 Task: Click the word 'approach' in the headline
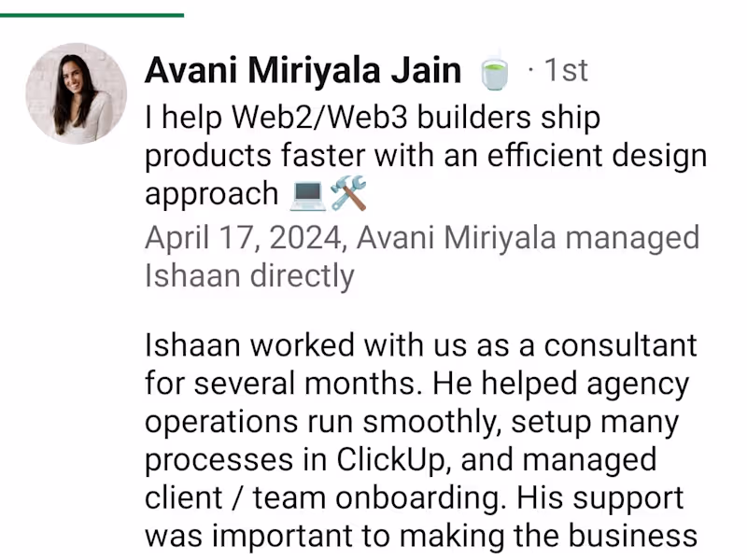coord(212,195)
